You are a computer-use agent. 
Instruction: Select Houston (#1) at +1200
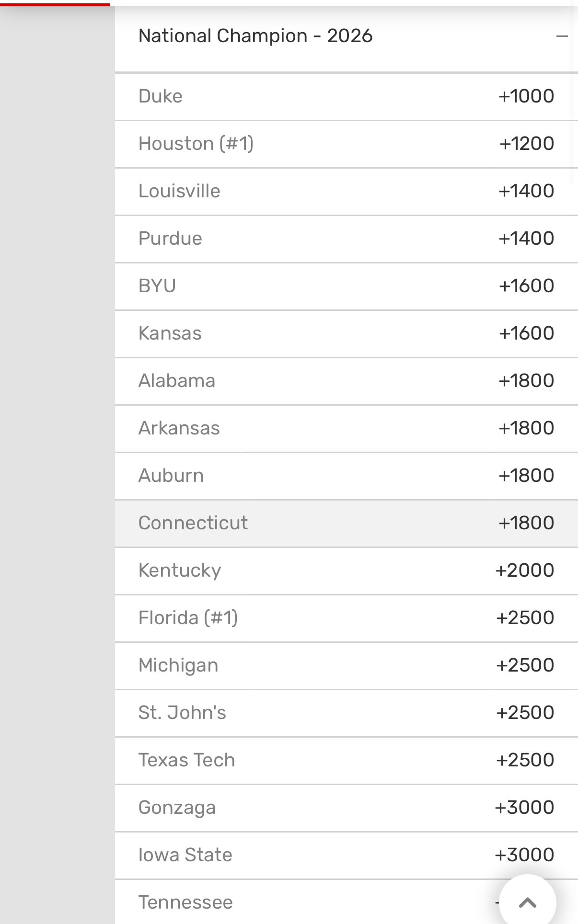[x=347, y=144]
